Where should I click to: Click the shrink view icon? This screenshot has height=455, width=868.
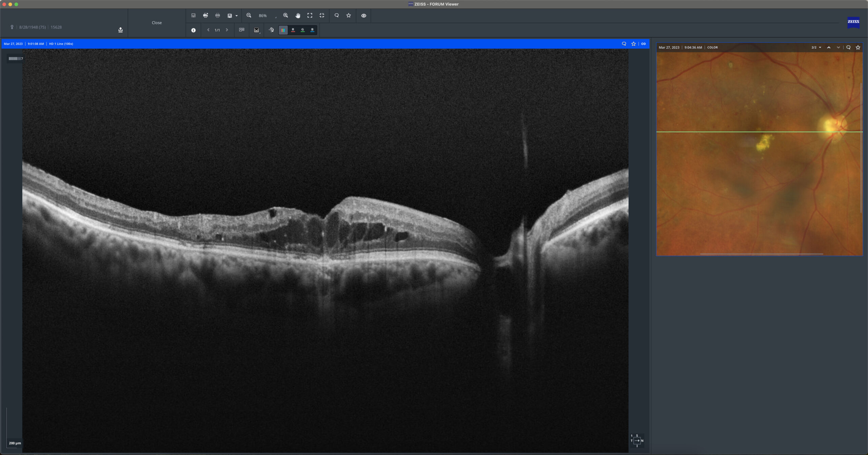click(x=322, y=16)
